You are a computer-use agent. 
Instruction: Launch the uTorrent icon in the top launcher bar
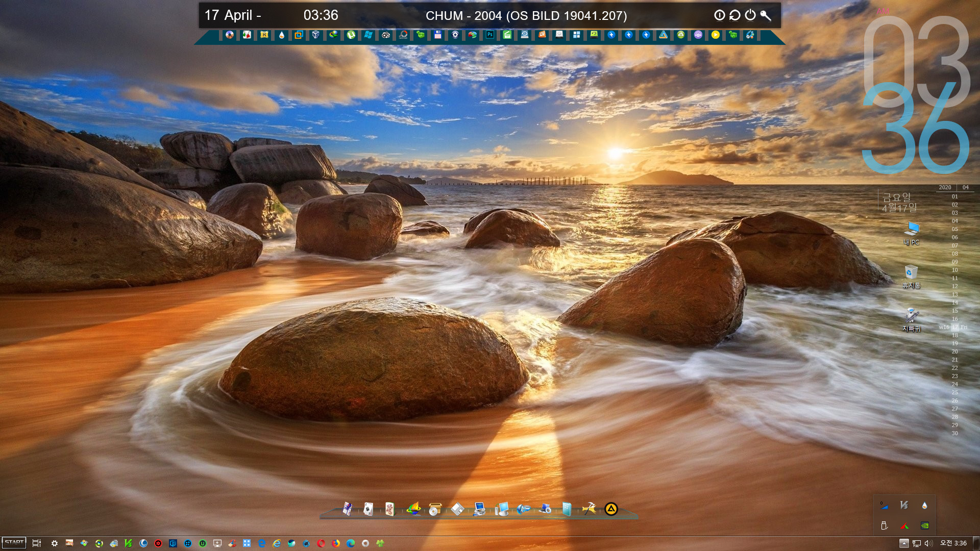(x=351, y=35)
